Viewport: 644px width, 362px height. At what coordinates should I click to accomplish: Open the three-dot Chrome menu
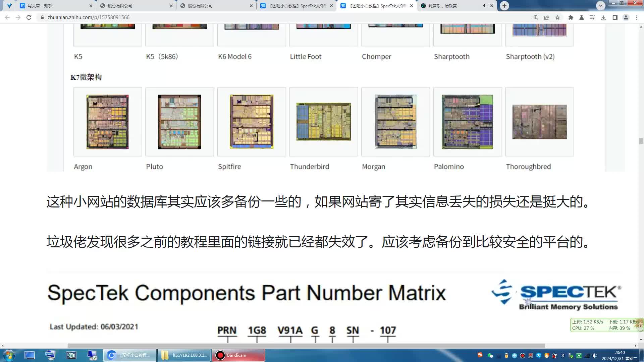click(x=637, y=17)
